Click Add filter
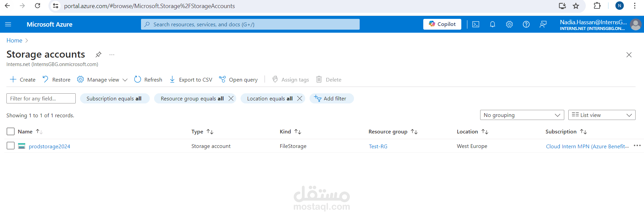The image size is (644, 216). point(331,98)
